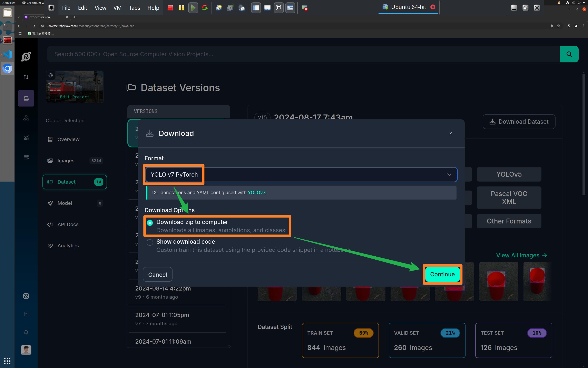The width and height of the screenshot is (588, 368).
Task: Select version 2024-08-14 4:22pm v9
Action: click(177, 292)
